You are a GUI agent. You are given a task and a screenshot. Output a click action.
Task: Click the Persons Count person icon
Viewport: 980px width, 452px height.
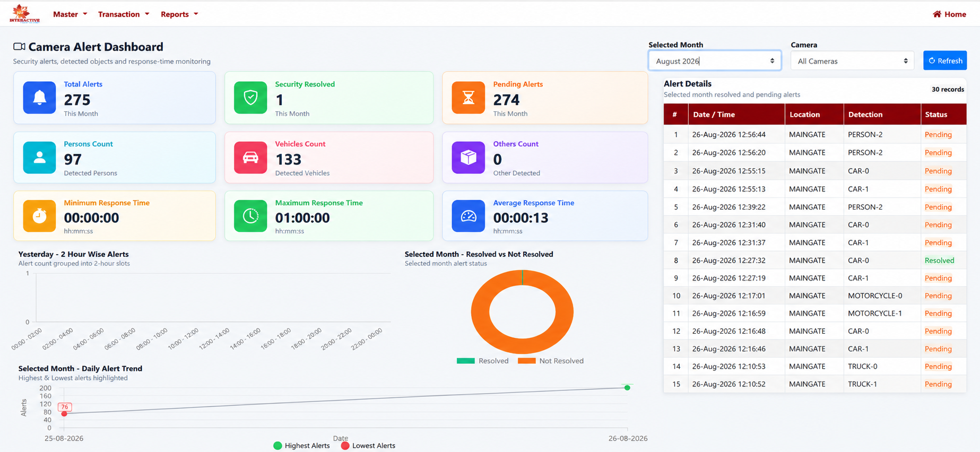(39, 158)
